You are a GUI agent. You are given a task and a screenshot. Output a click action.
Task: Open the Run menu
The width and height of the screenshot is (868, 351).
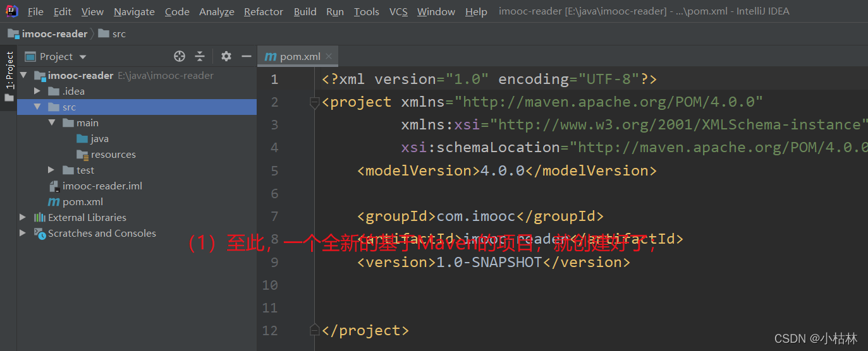335,11
